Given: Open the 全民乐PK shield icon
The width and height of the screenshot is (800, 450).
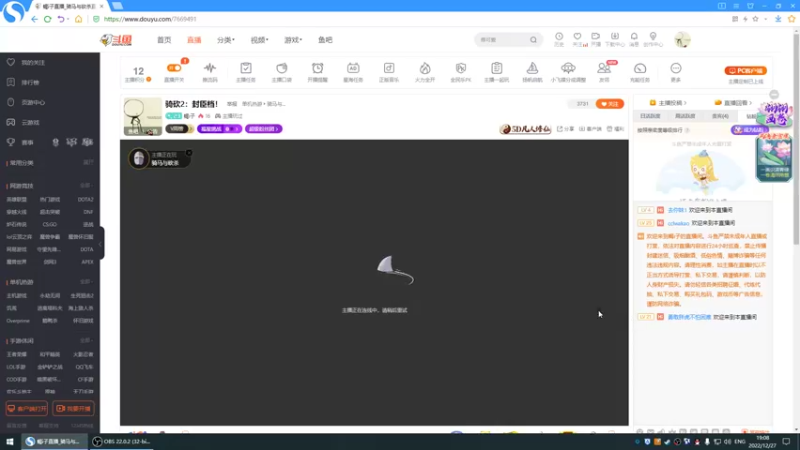Looking at the screenshot, I should pos(461,68).
